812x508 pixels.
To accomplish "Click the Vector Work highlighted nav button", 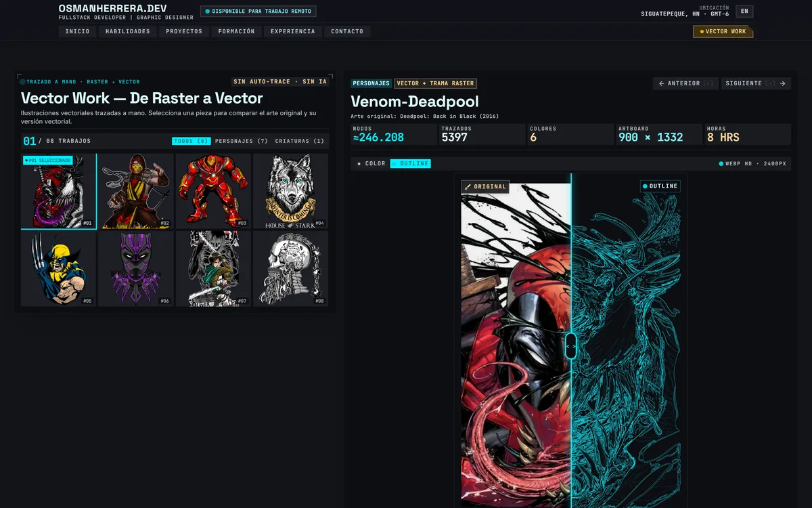I will click(x=723, y=31).
